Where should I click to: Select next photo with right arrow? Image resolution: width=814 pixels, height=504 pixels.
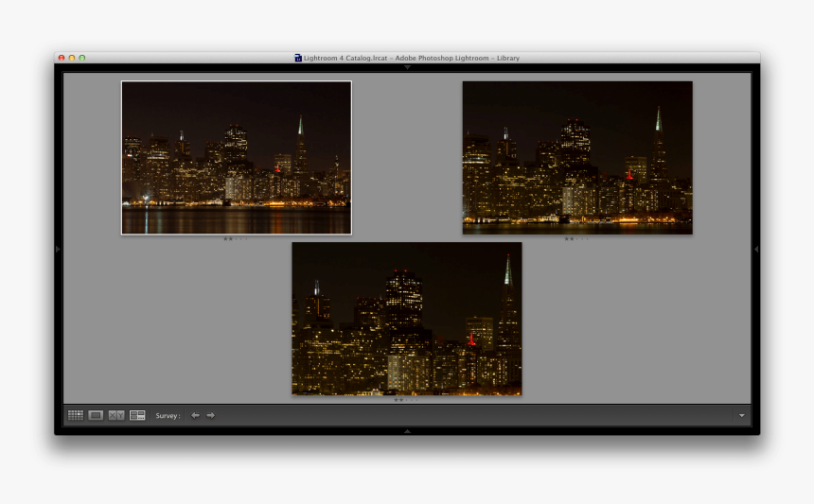tap(210, 415)
